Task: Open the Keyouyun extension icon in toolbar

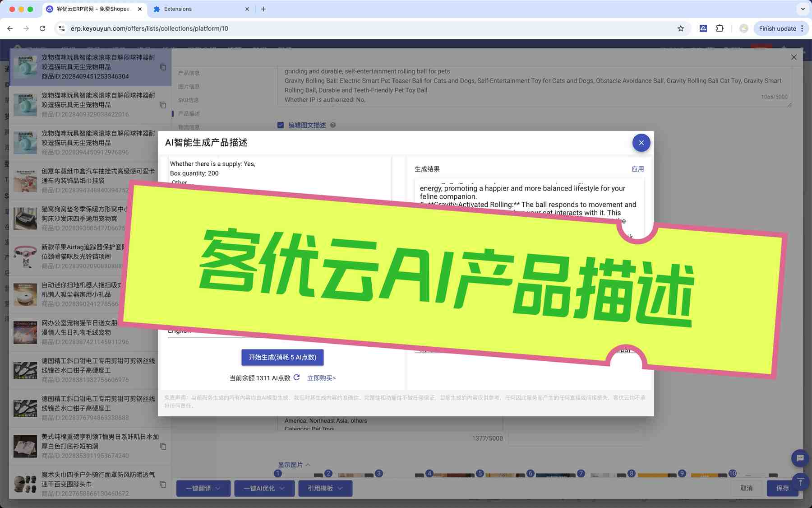Action: tap(703, 28)
